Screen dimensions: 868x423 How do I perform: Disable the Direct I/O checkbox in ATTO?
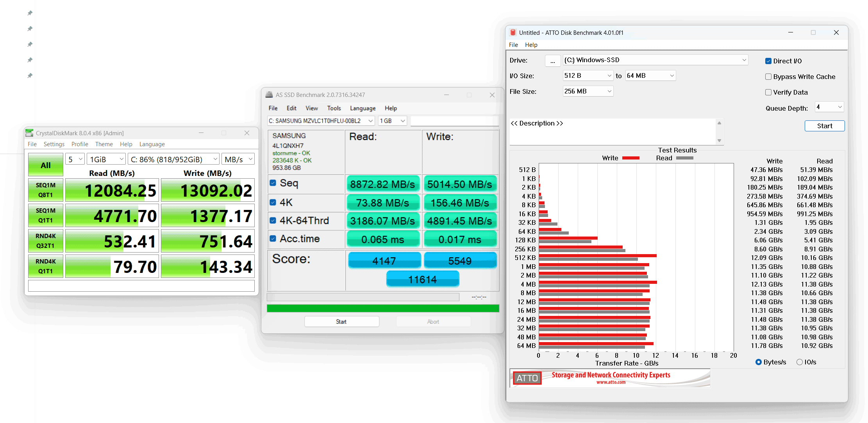(x=768, y=61)
